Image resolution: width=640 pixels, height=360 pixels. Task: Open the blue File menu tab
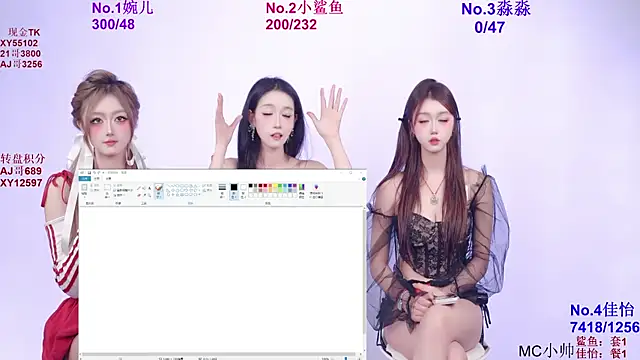coord(84,178)
